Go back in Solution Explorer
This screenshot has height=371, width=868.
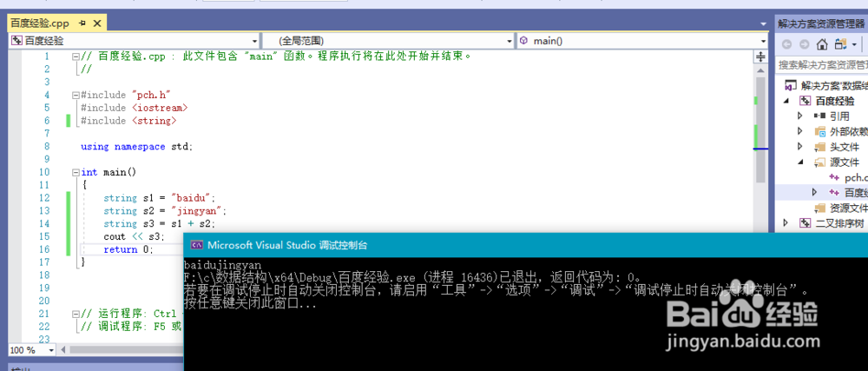tap(786, 44)
